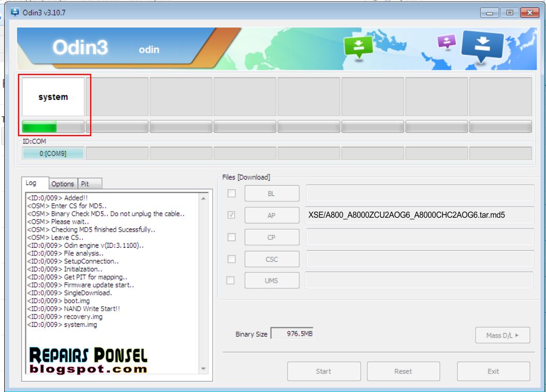
Task: Click the AP file path field
Action: (x=420, y=215)
